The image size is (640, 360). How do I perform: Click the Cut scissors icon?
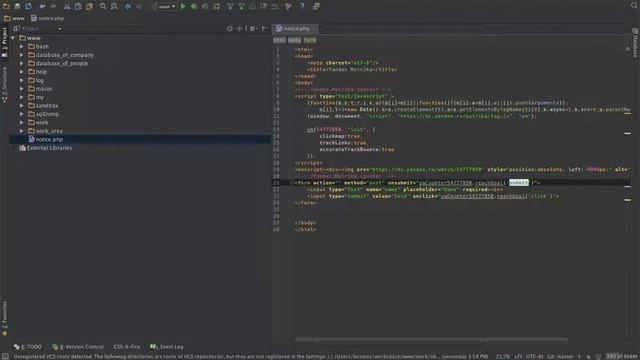pos(67,7)
